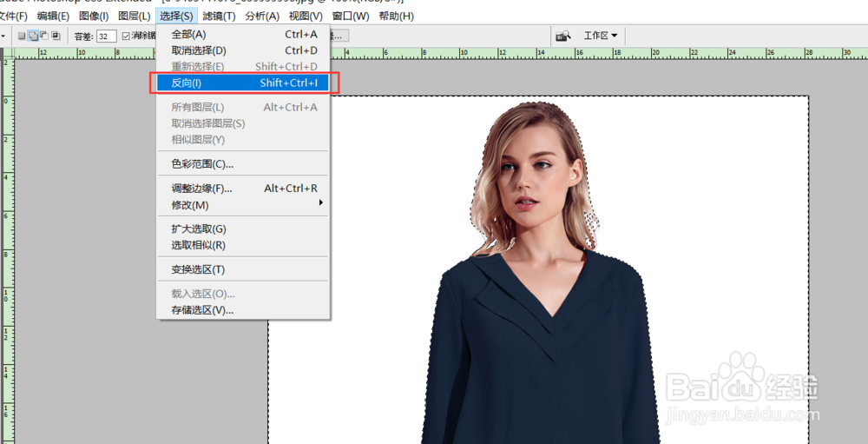Screen dimensions: 868x444
Task: Open the 编辑(E) menu
Action: (x=53, y=17)
